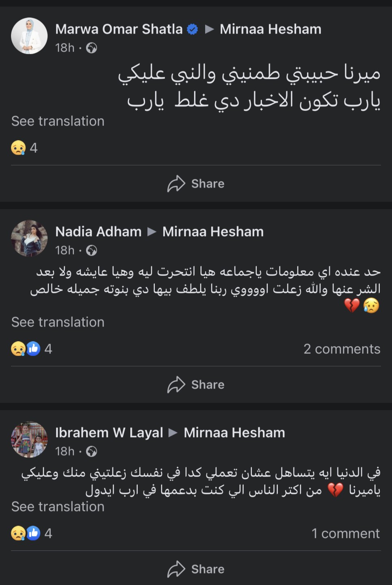392x585 pixels.
Task: Click the globe privacy icon on Marwa's post
Action: 92,48
